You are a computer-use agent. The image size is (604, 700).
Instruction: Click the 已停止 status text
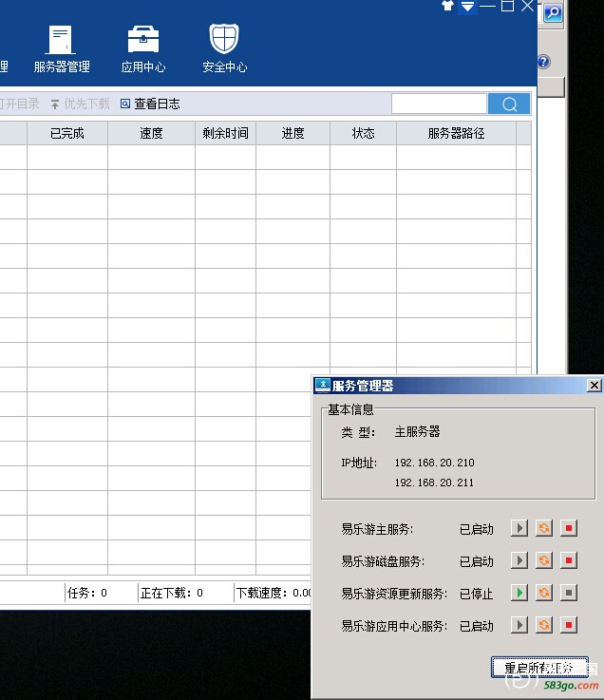tap(477, 594)
